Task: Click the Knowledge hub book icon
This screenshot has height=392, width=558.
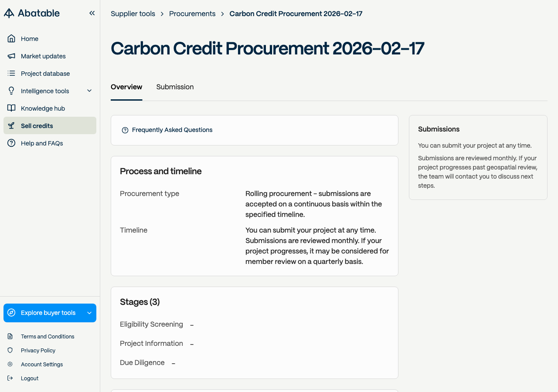Action: point(11,108)
